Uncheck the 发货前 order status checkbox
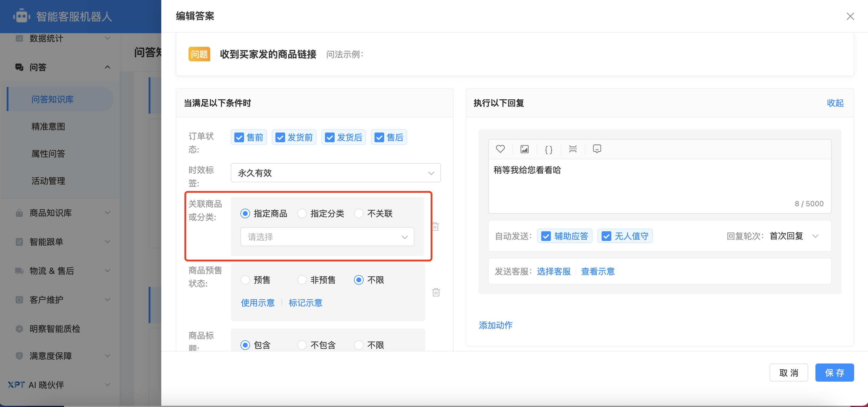This screenshot has height=407, width=868. coord(280,137)
